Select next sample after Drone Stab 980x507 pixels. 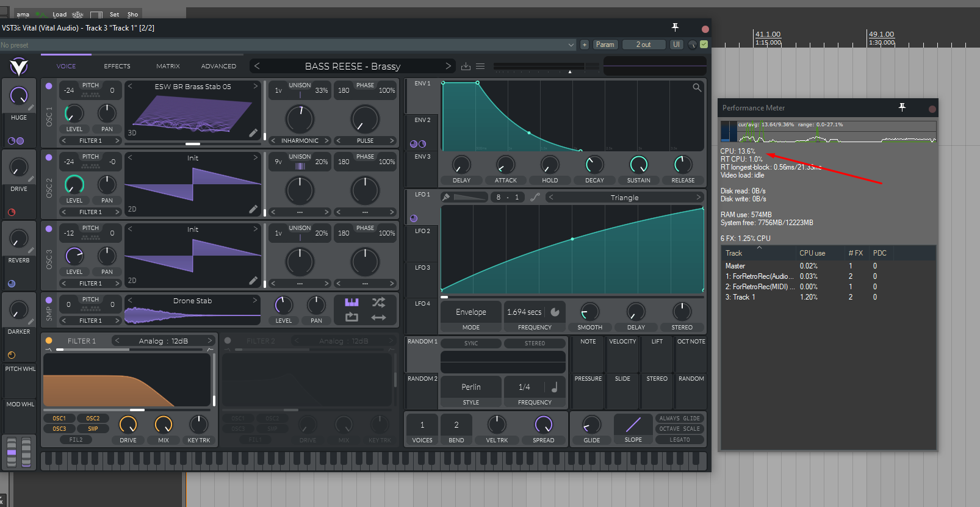point(255,300)
